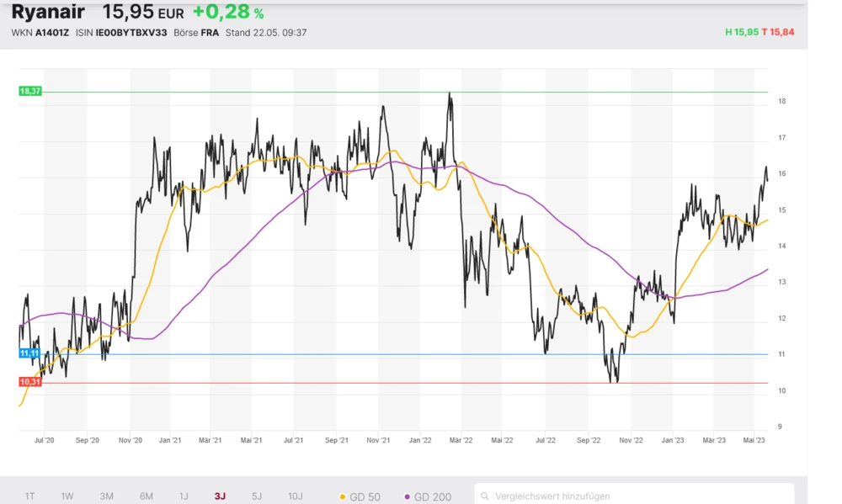Click the +0,28 % change value
Screen dimensions: 842x504
pos(227,13)
